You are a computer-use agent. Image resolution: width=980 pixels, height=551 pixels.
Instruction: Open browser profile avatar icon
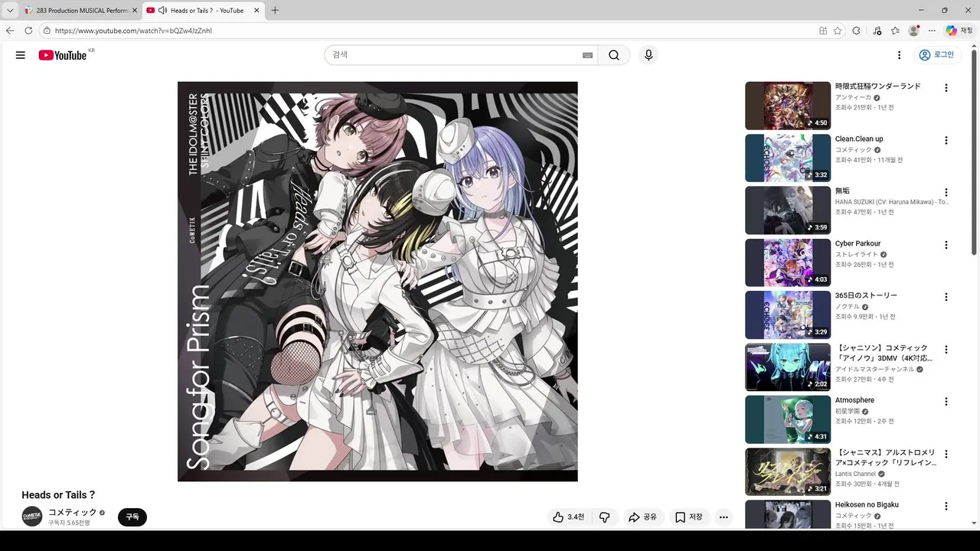pos(913,31)
